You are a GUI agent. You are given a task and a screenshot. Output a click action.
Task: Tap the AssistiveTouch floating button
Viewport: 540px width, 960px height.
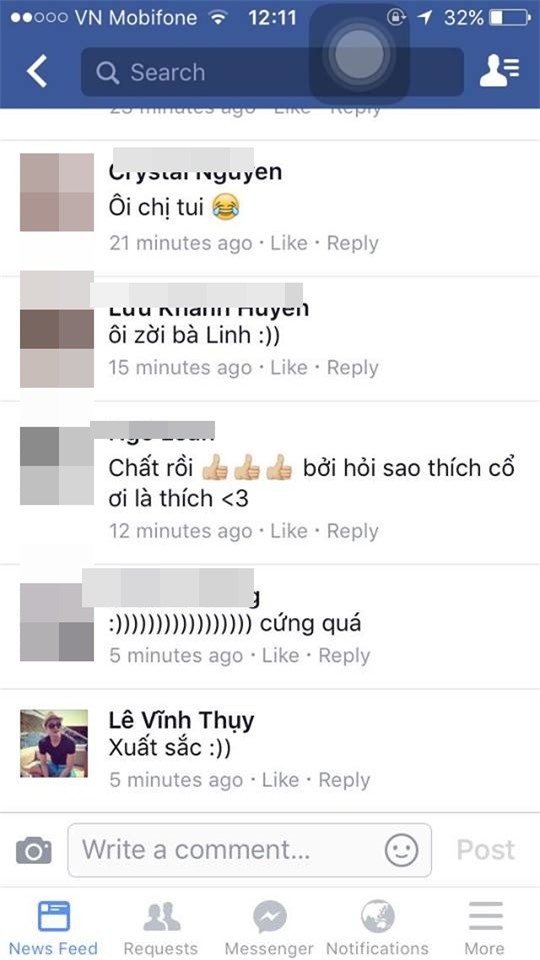click(359, 54)
